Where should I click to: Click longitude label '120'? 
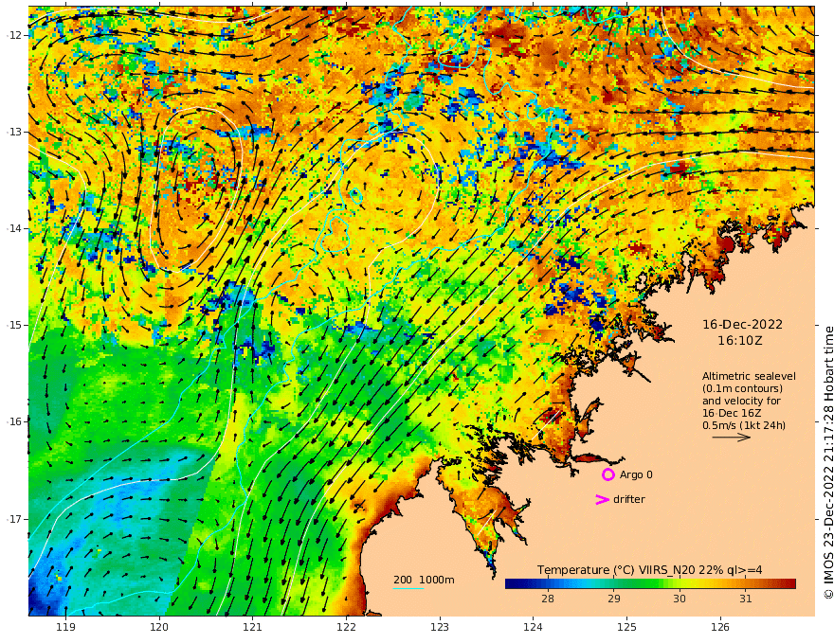tap(159, 628)
